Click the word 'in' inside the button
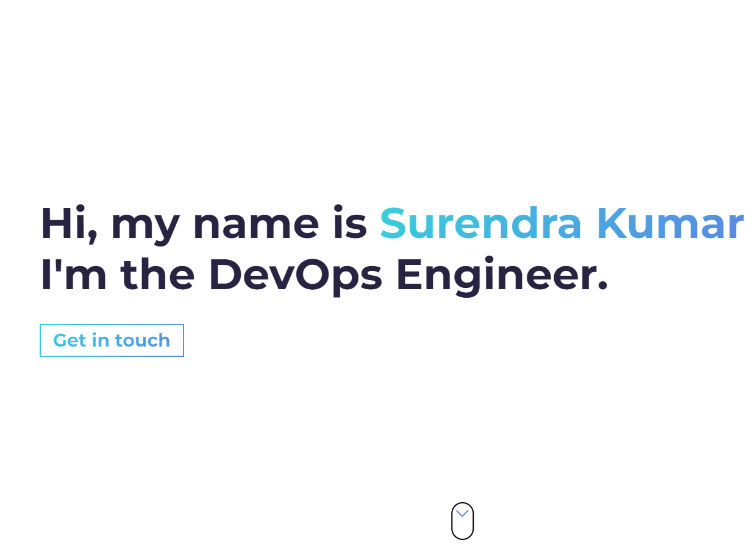756x554 pixels. tap(100, 340)
